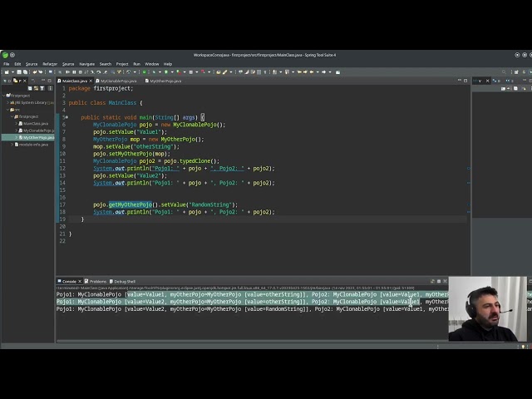Image resolution: width=532 pixels, height=399 pixels.
Task: Click the filter icon in Package Explorer
Action: tap(42, 88)
